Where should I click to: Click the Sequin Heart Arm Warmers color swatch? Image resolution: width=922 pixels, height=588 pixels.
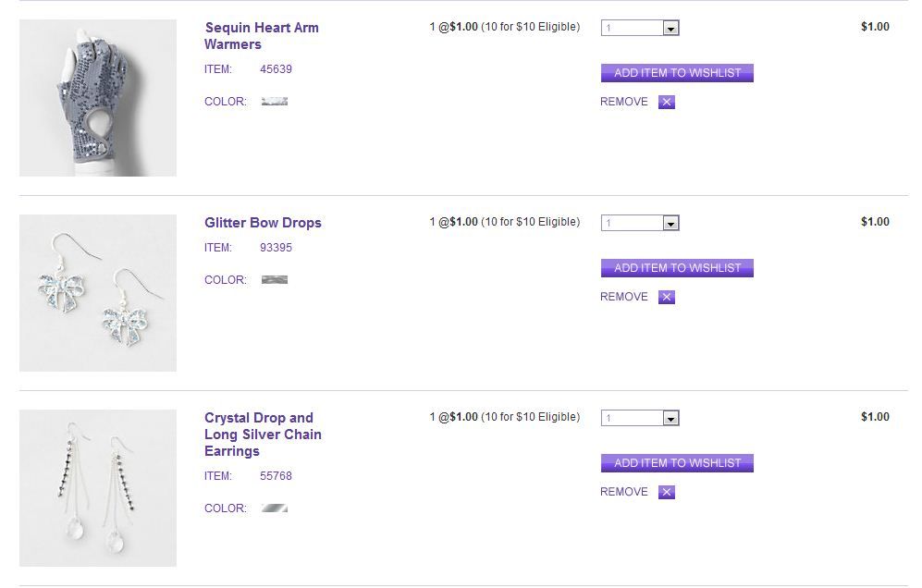(x=275, y=102)
